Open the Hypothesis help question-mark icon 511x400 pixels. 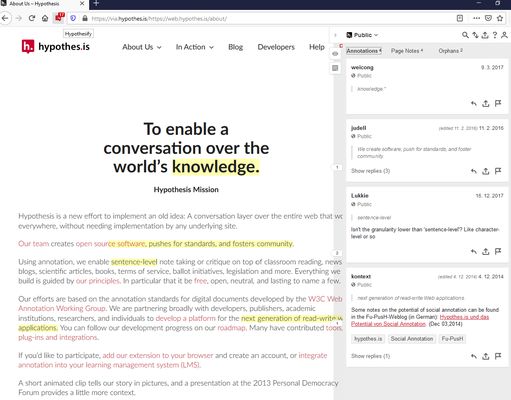tap(495, 35)
